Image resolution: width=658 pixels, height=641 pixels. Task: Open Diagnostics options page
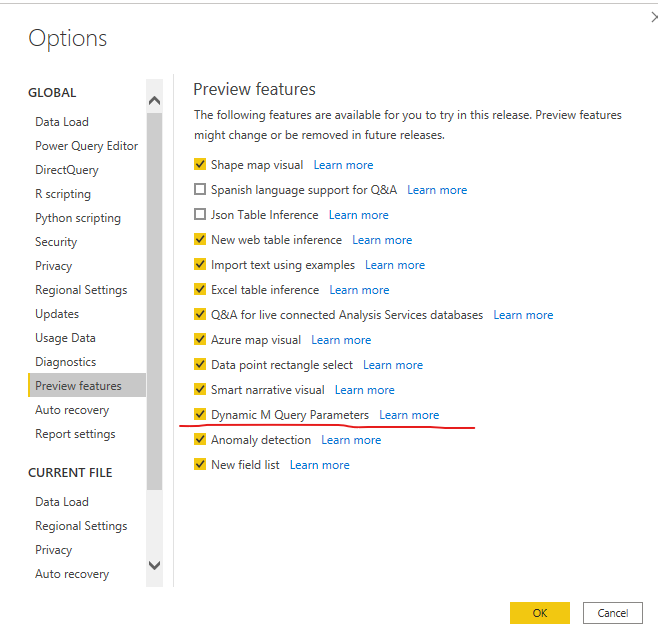[66, 361]
